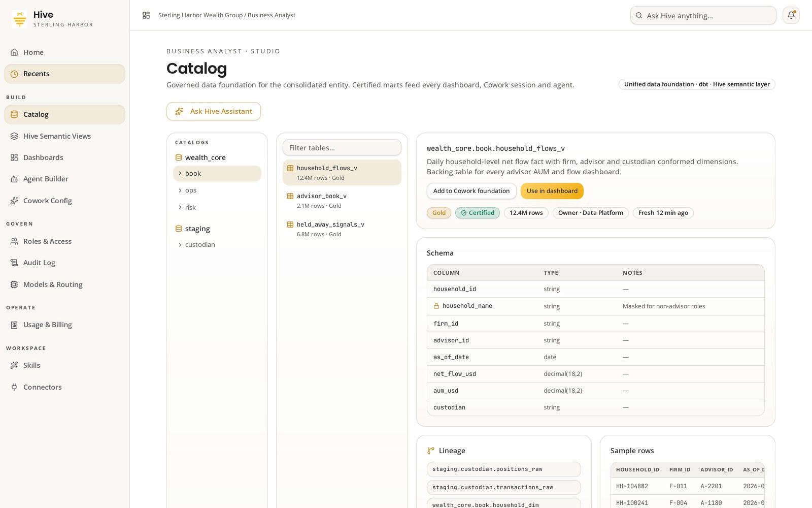Expand the ops schema chevron

[x=180, y=190]
